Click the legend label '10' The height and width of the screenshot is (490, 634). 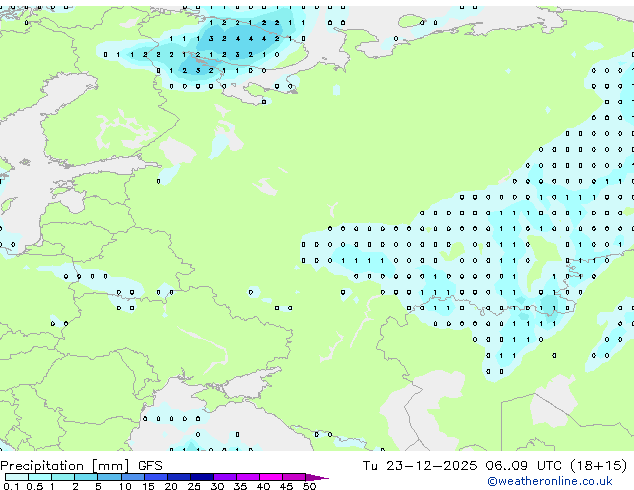(125, 486)
